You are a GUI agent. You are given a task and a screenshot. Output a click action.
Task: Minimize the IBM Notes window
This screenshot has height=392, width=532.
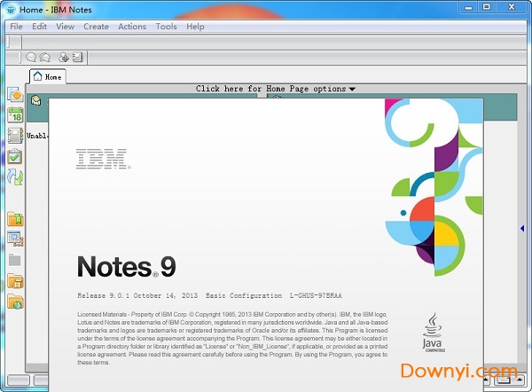469,7
